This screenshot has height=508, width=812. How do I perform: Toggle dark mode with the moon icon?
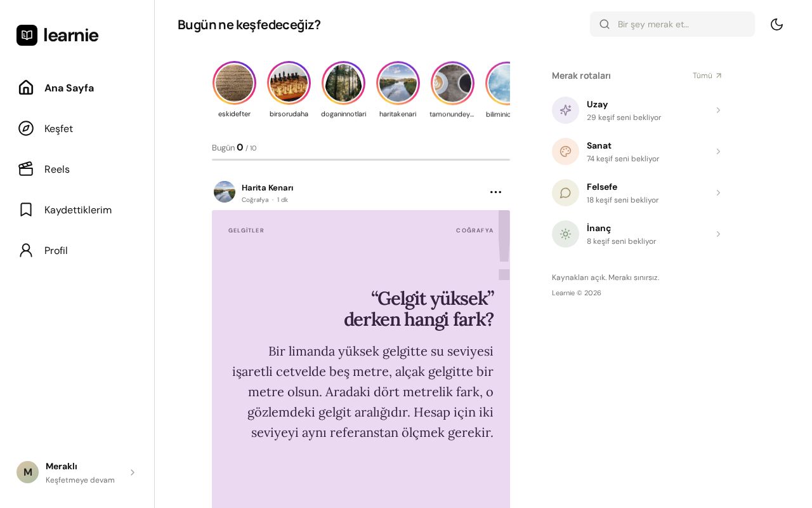point(776,24)
